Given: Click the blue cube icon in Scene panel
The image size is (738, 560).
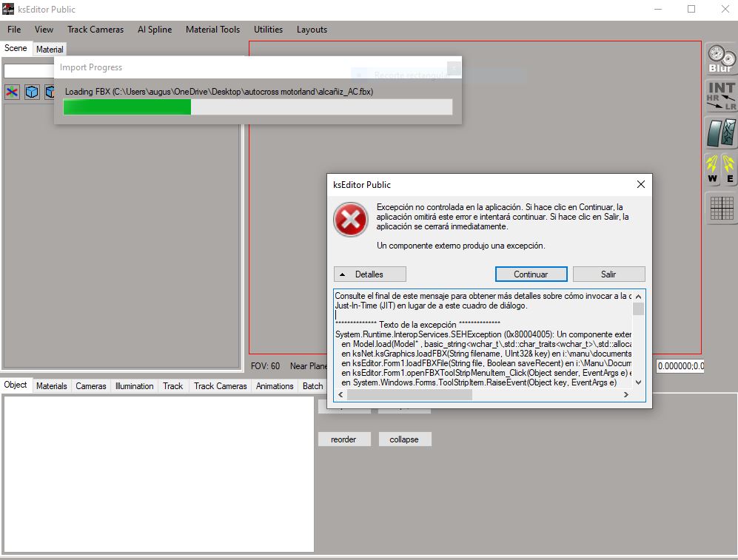Looking at the screenshot, I should (x=32, y=92).
